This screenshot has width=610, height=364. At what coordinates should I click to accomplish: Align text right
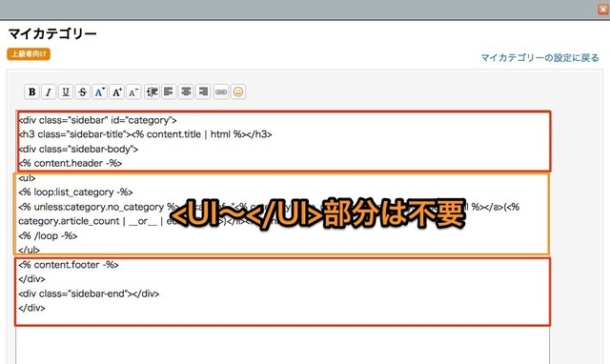pos(203,92)
